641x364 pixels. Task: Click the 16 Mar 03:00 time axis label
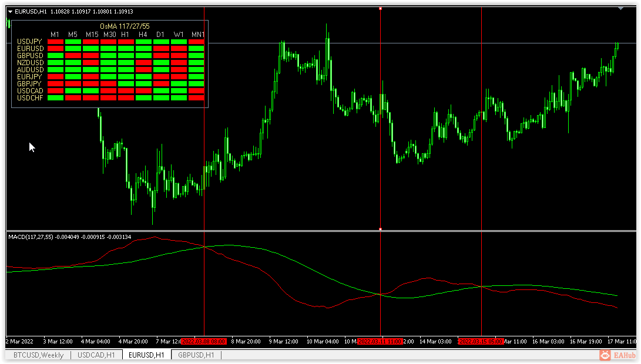click(x=548, y=342)
